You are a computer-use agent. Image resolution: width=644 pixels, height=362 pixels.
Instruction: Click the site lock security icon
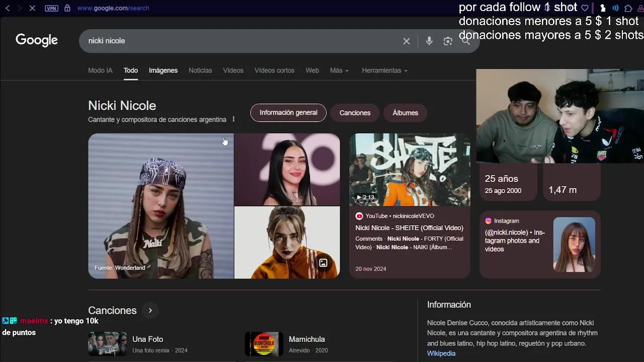(x=67, y=8)
